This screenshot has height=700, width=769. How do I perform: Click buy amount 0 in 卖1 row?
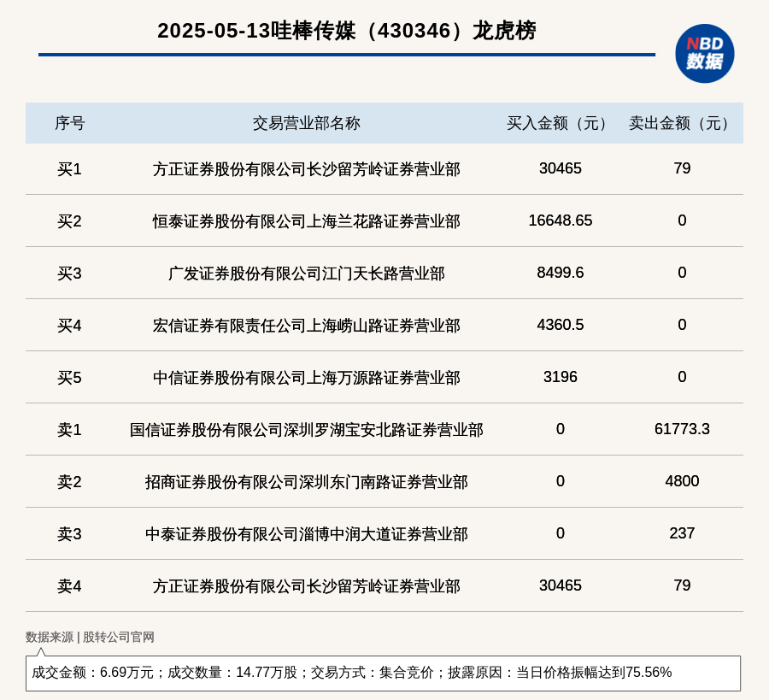(560, 429)
